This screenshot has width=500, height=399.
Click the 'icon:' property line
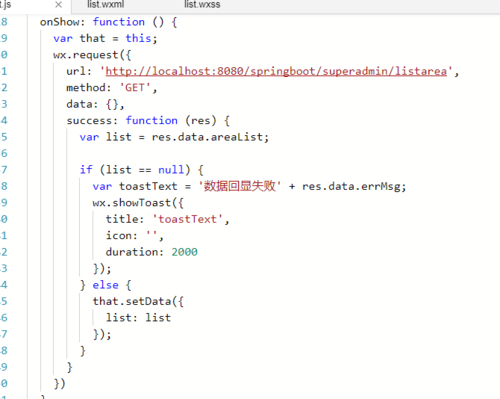[x=135, y=236]
